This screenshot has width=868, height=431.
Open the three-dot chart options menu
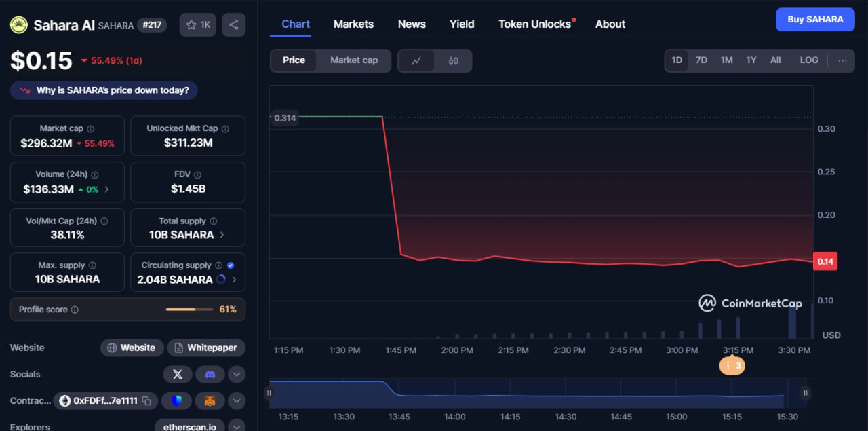(x=842, y=60)
